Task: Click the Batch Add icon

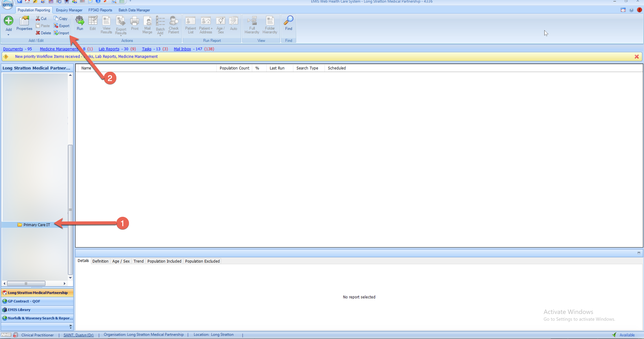Action: click(160, 21)
